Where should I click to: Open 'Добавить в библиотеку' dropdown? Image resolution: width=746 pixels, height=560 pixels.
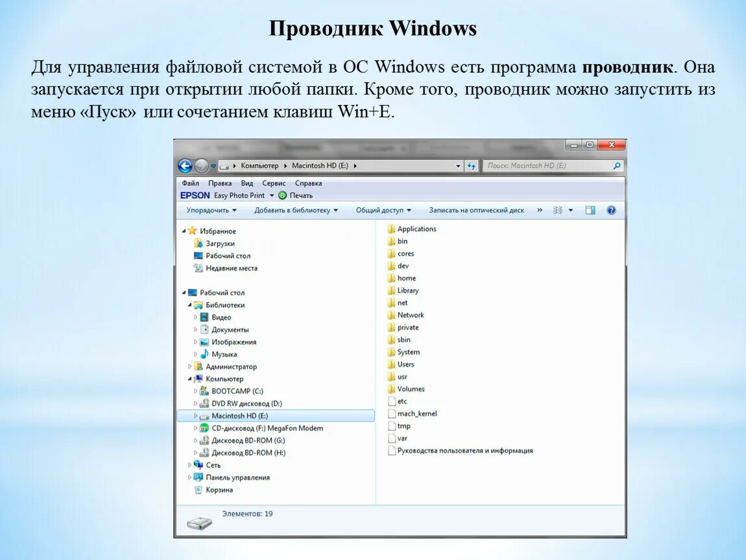coord(296,210)
